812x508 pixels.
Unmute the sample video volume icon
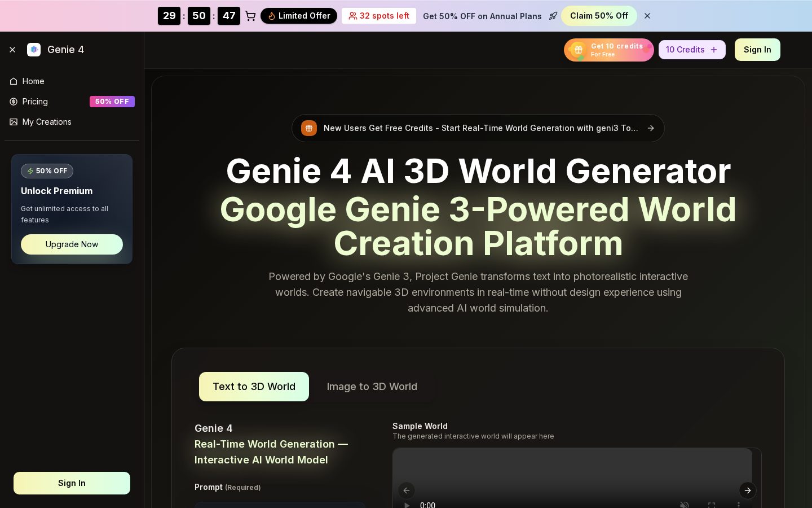click(x=685, y=505)
